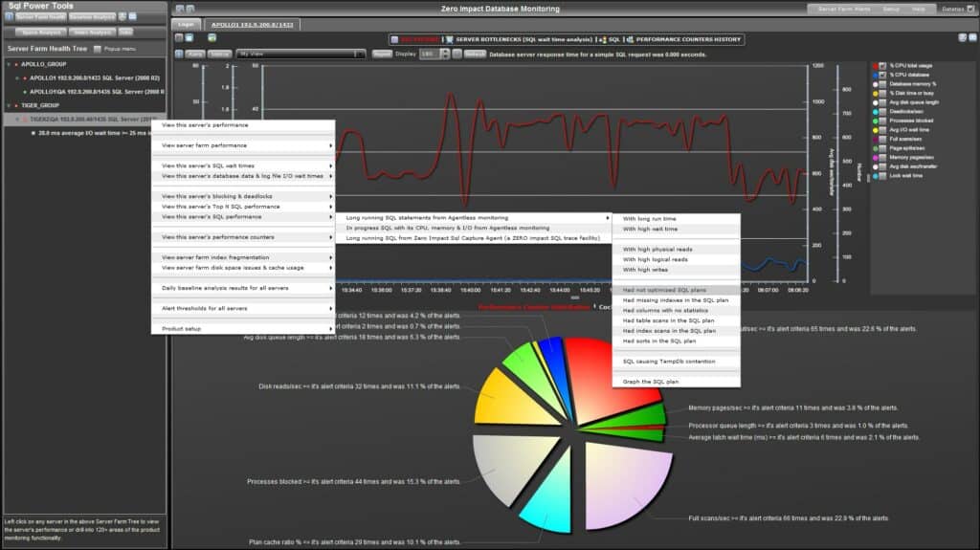Click red color swatch for % CPU total usage
This screenshot has height=550, width=980.
tap(875, 66)
